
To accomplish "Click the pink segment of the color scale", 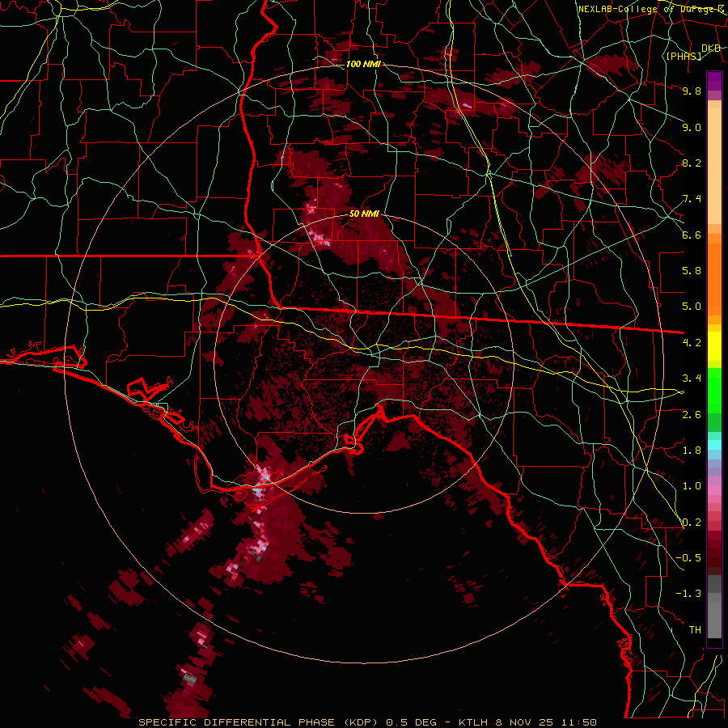I will (714, 490).
